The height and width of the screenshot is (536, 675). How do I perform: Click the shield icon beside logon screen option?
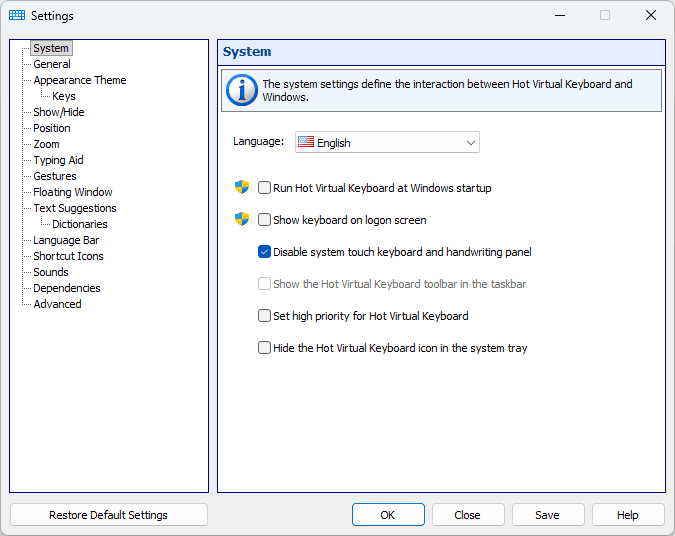click(x=242, y=219)
